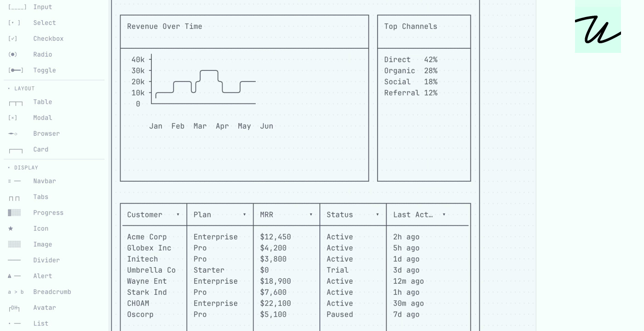The image size is (644, 331).
Task: Click the CHOAM customer cell
Action: (138, 303)
